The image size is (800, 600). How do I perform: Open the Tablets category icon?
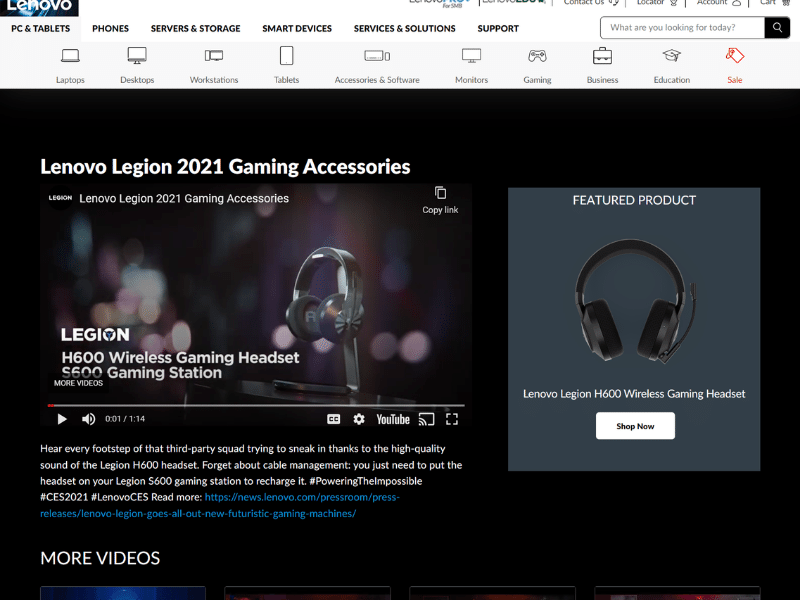pyautogui.click(x=286, y=56)
